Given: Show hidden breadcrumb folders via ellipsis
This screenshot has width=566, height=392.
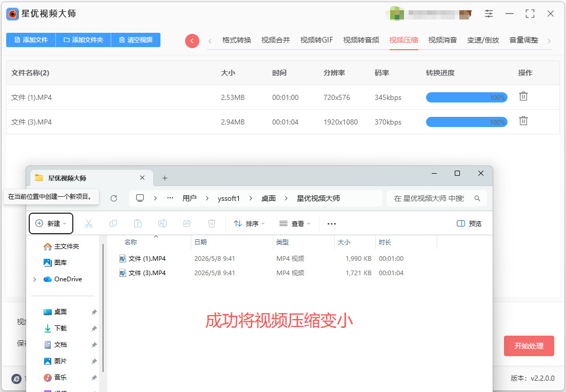Looking at the screenshot, I should 170,198.
